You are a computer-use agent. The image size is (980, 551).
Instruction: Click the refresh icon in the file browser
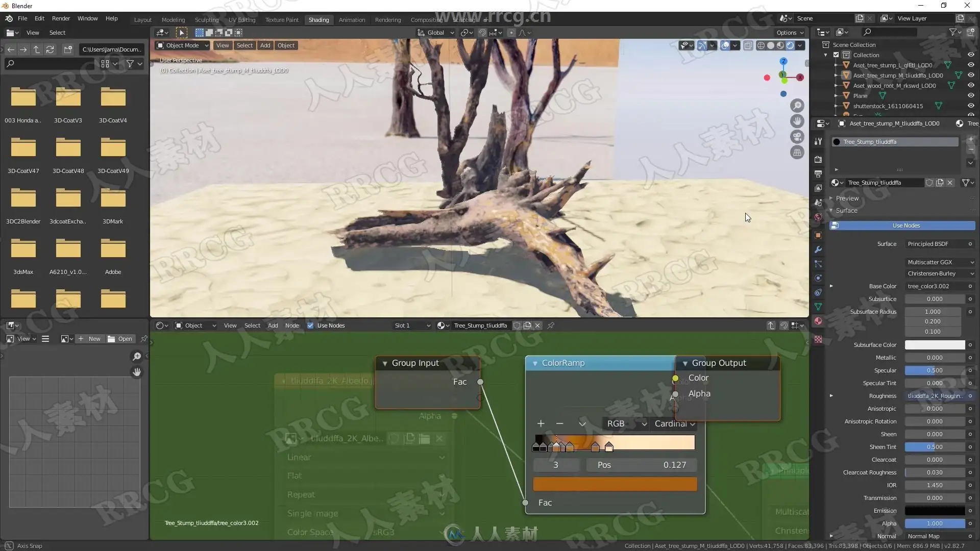point(50,49)
